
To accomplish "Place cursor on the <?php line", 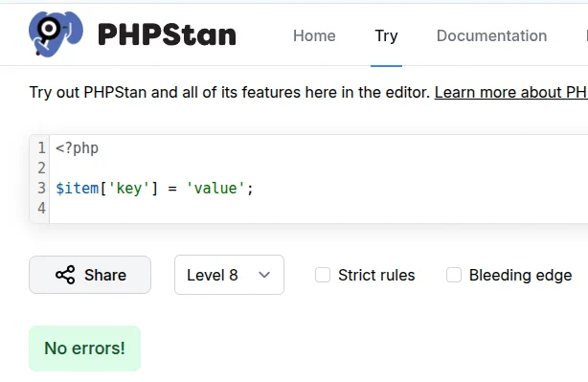I will pos(77,148).
